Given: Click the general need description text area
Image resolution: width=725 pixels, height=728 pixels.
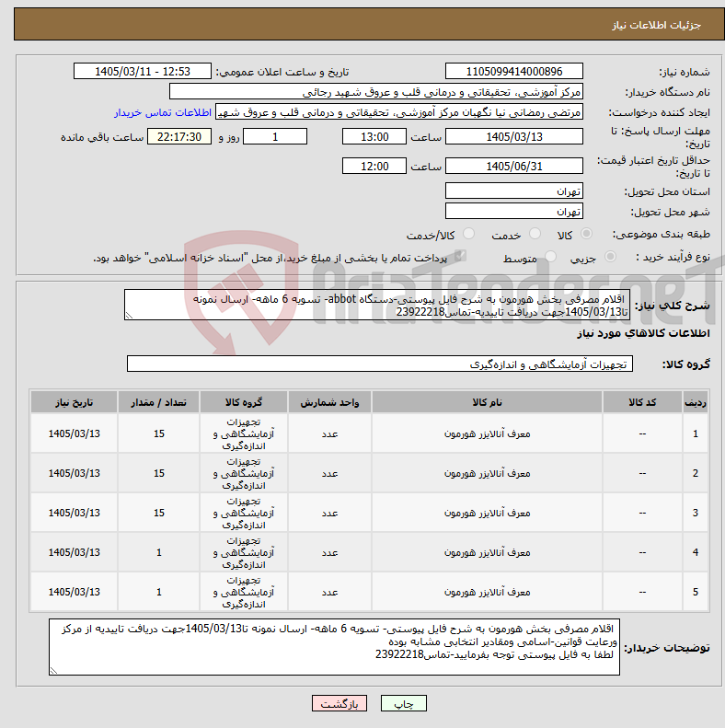Looking at the screenshot, I should tap(377, 305).
